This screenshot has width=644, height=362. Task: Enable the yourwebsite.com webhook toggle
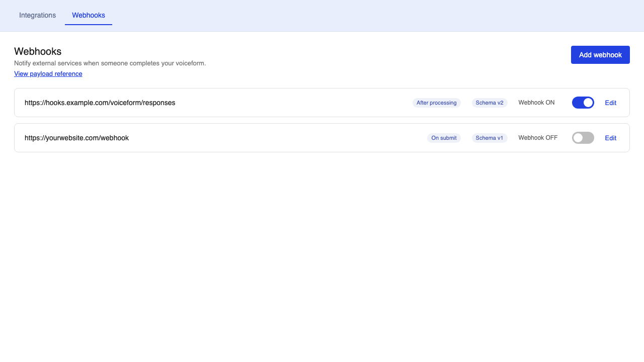pyautogui.click(x=583, y=138)
